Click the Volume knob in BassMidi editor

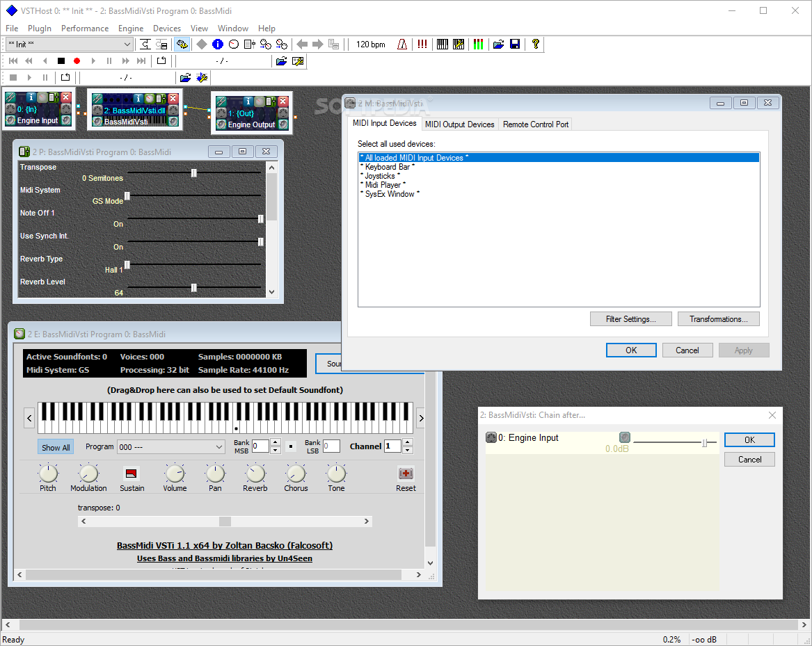tap(175, 473)
